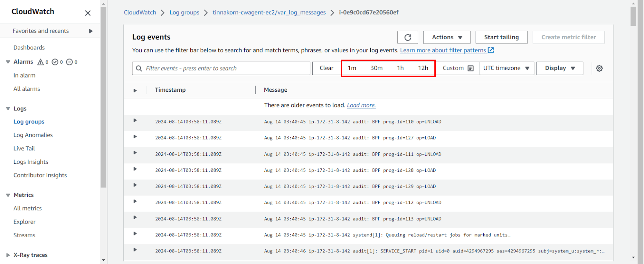Open CloudWatch breadcrumb link
644x264 pixels.
[x=140, y=13]
